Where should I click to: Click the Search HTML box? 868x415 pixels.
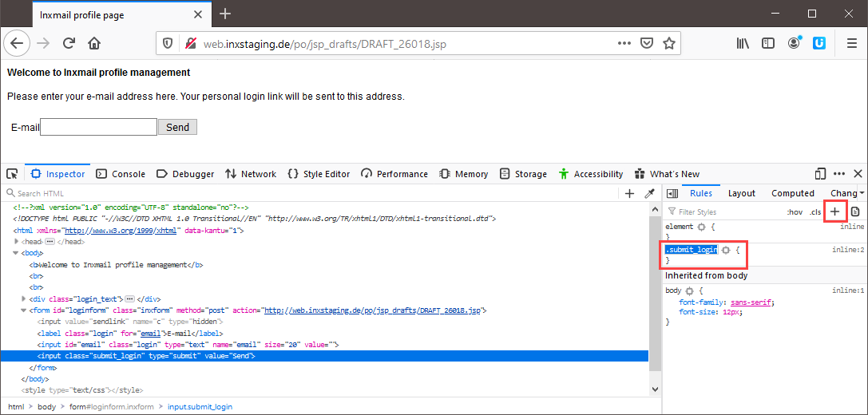(x=310, y=193)
